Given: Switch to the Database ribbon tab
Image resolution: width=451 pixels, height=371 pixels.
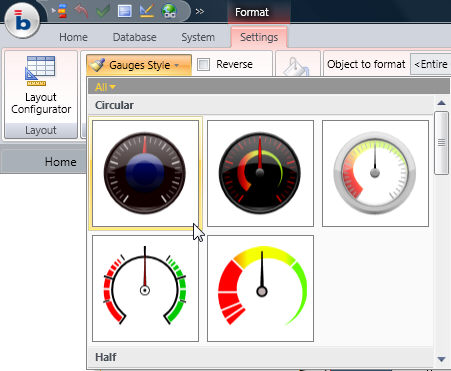Looking at the screenshot, I should pyautogui.click(x=134, y=37).
